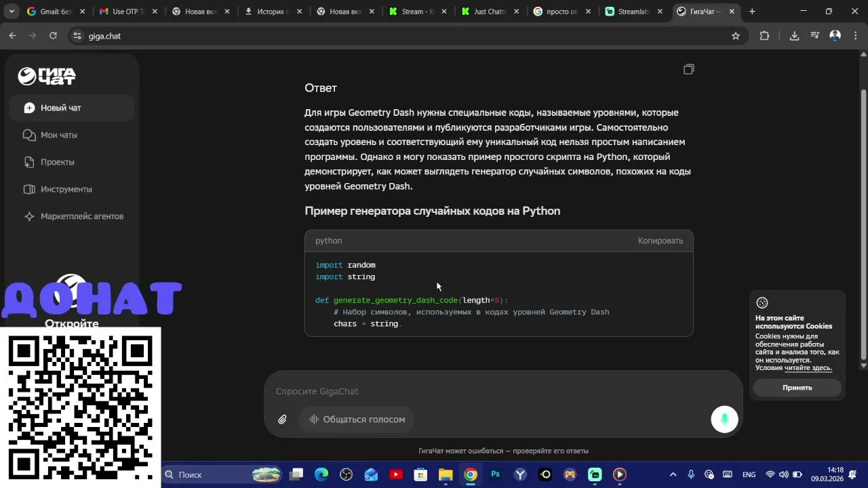This screenshot has width=868, height=488.
Task: Open Task View on the taskbar
Action: tap(296, 474)
